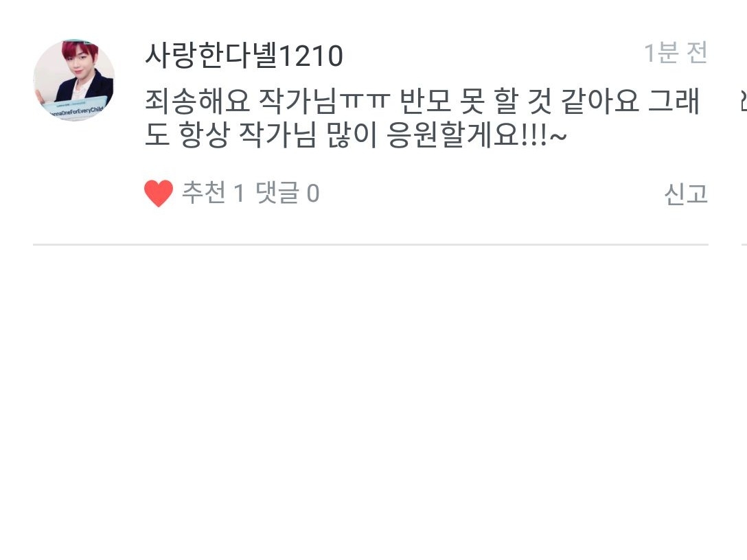Open replies via 댓글 0

287,194
